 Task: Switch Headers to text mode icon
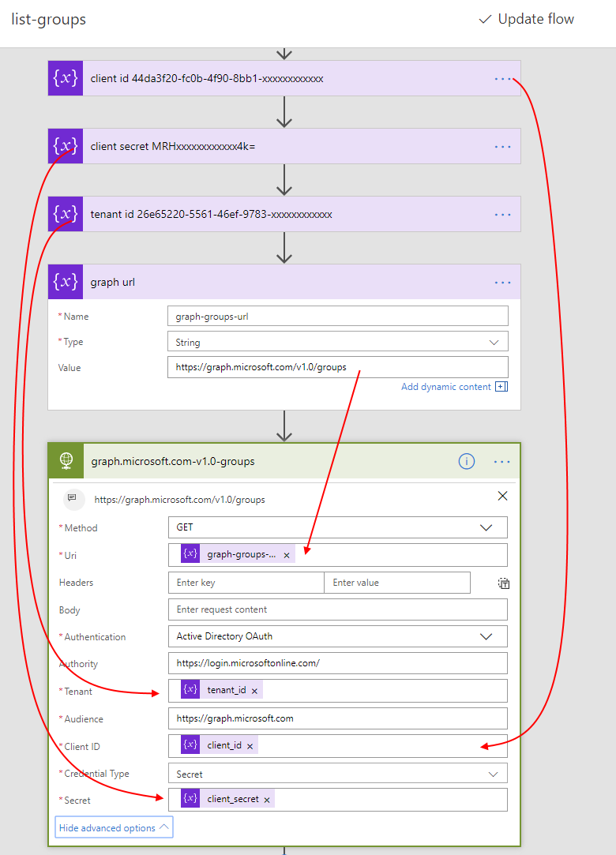(x=504, y=583)
